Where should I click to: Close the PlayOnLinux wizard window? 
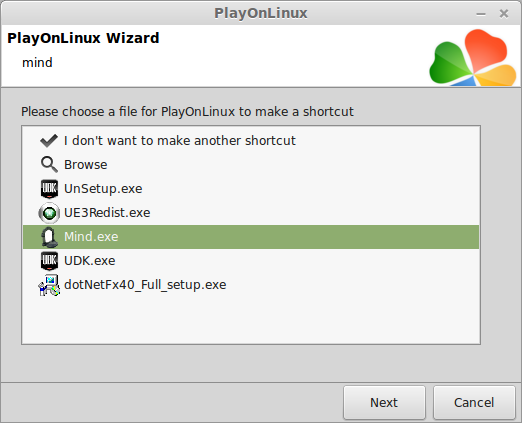click(504, 14)
